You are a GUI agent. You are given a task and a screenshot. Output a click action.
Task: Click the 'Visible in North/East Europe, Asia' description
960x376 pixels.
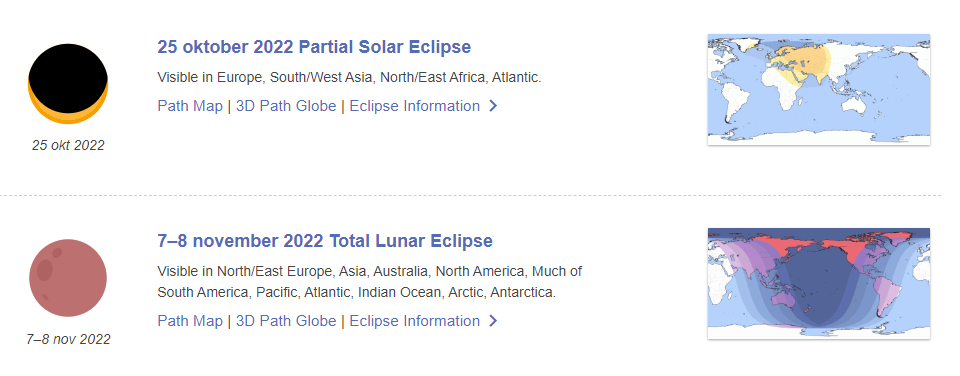[x=369, y=282]
